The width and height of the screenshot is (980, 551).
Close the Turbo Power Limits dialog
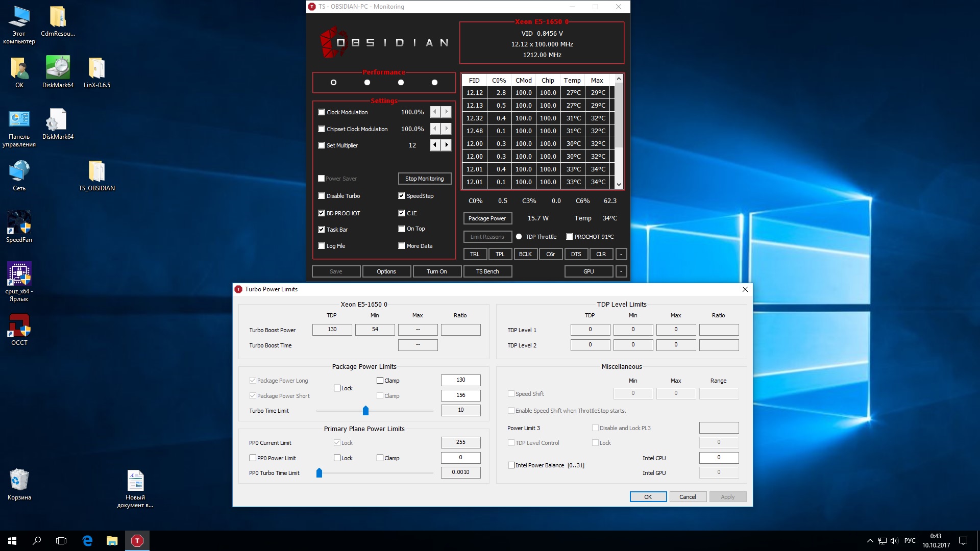point(745,289)
